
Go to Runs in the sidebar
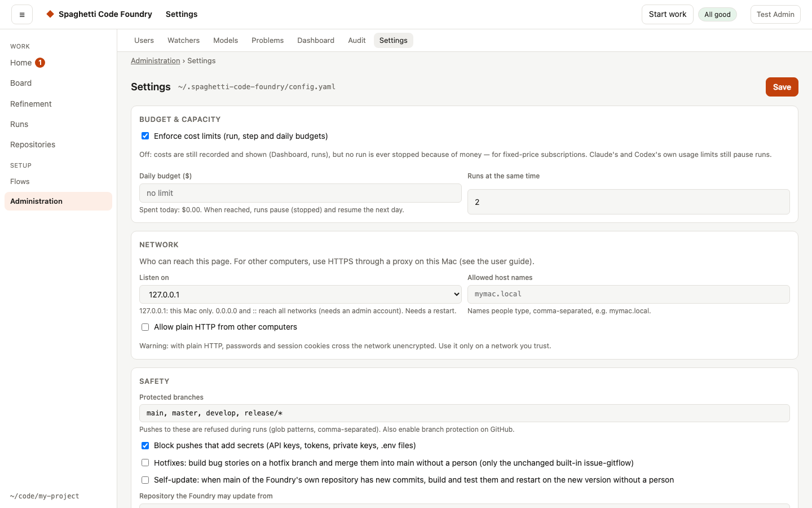(58, 124)
